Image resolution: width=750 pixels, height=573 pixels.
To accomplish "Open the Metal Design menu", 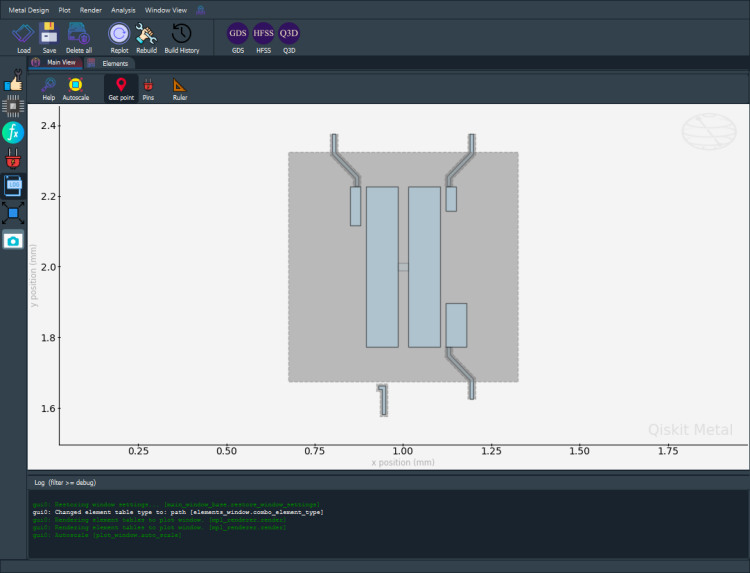I will click(29, 10).
